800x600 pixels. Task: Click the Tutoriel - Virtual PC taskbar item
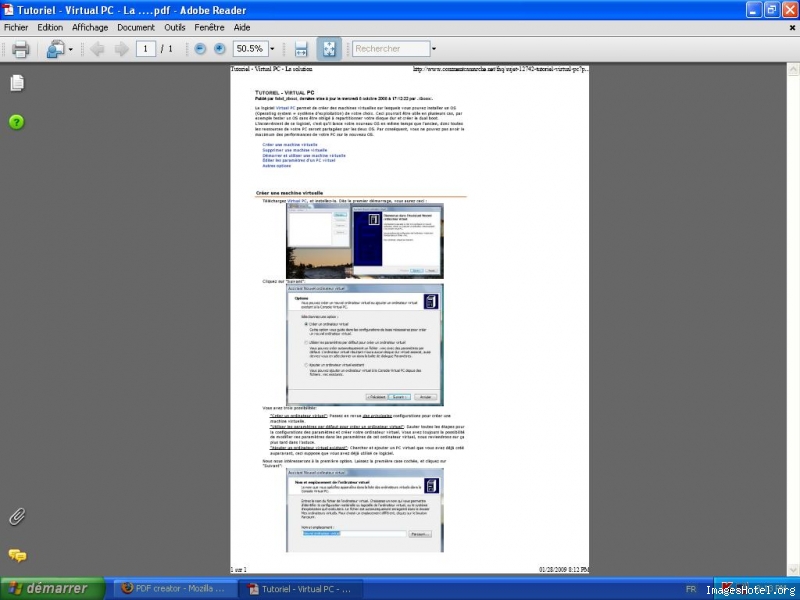301,589
